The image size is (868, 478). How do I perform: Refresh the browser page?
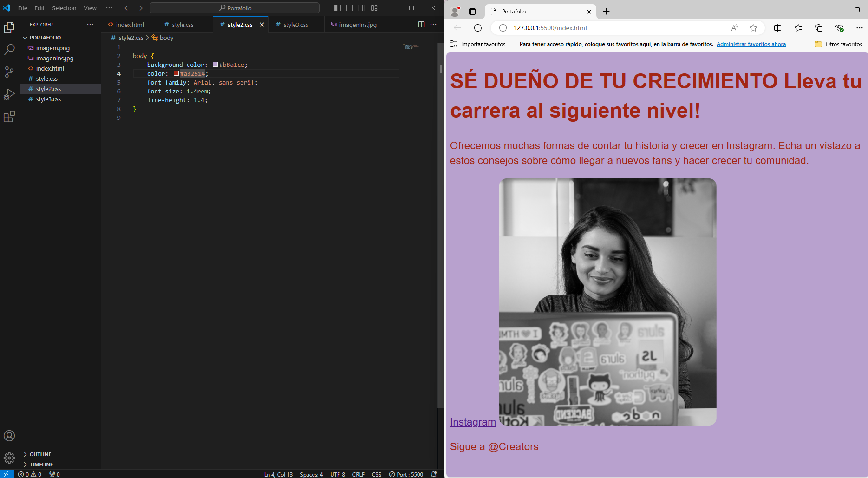pos(478,28)
